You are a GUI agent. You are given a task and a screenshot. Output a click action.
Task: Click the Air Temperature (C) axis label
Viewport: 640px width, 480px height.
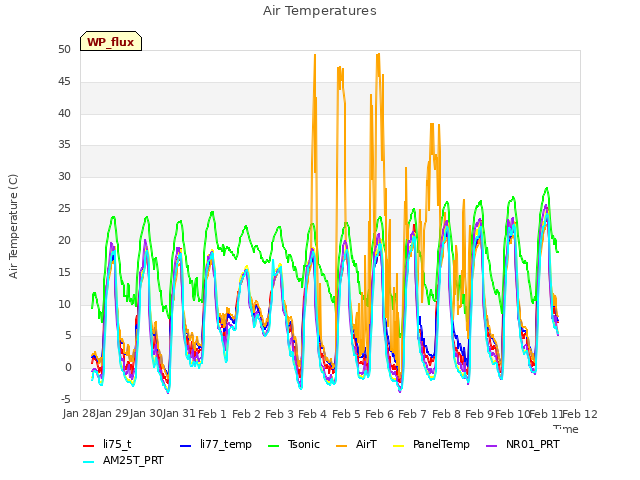click(13, 227)
